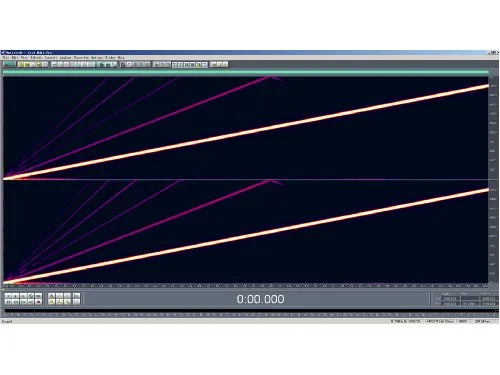Viewport: 500px width, 375px height.
Task: Open the Favorites menu
Action: pyautogui.click(x=82, y=57)
